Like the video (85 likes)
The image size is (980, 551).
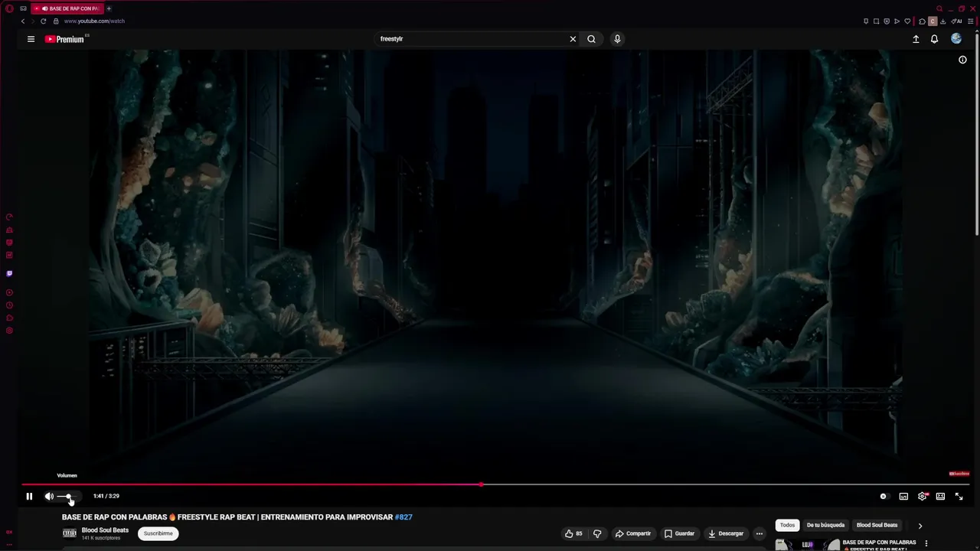point(573,533)
